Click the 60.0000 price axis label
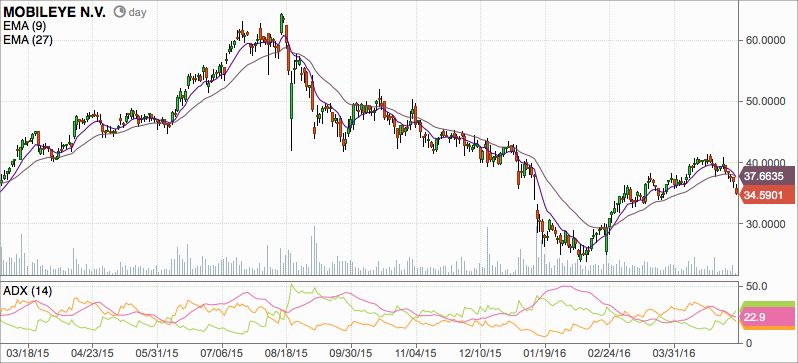Screen dimensions: 798x363 [x=766, y=41]
